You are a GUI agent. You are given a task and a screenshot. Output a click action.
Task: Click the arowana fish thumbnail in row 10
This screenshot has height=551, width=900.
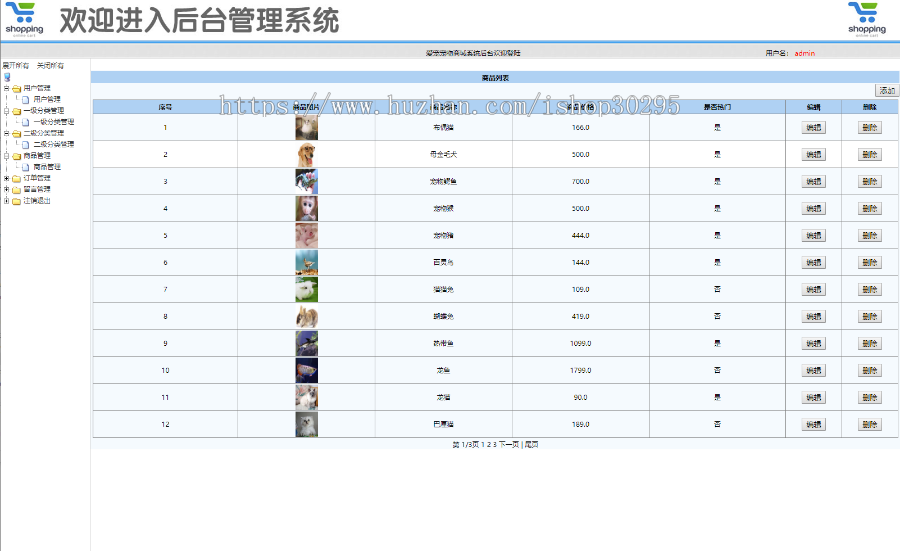[x=307, y=370]
